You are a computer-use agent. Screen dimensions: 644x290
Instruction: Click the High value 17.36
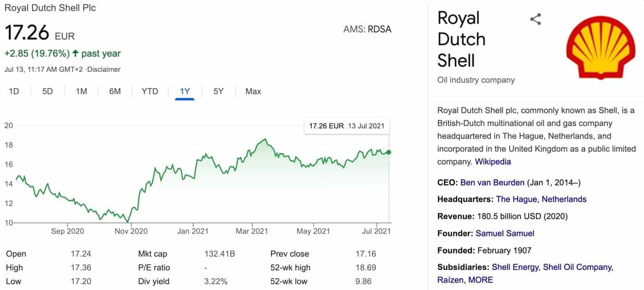coord(81,268)
